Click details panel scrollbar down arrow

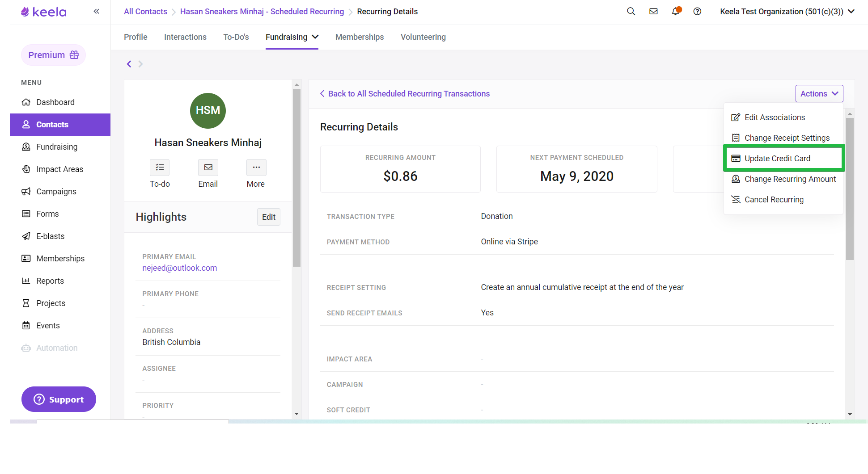tap(850, 414)
